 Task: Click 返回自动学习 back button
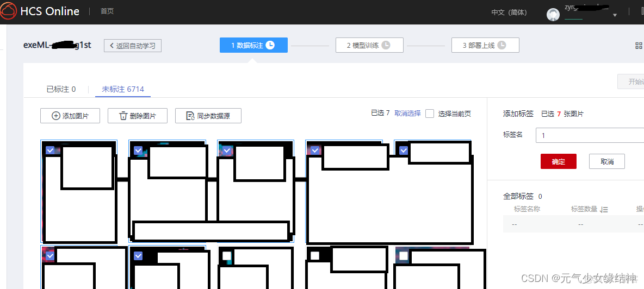click(x=133, y=46)
